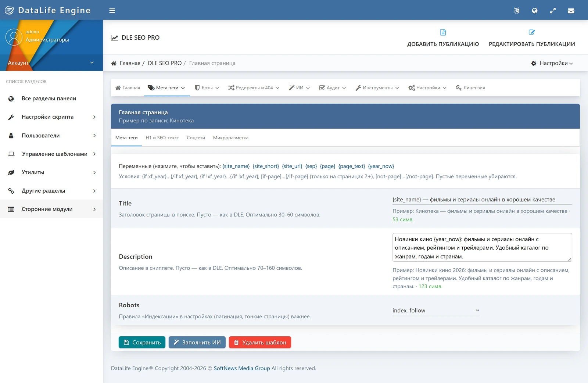Expand the Аккаунт dropdown in sidebar
The image size is (588, 383).
(x=51, y=63)
